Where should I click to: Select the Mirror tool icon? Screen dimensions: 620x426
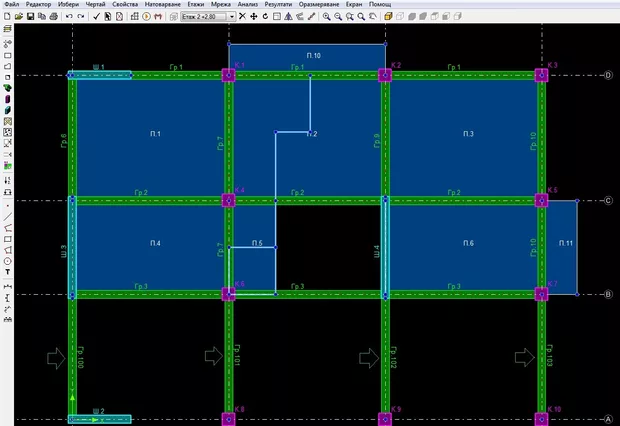point(288,17)
